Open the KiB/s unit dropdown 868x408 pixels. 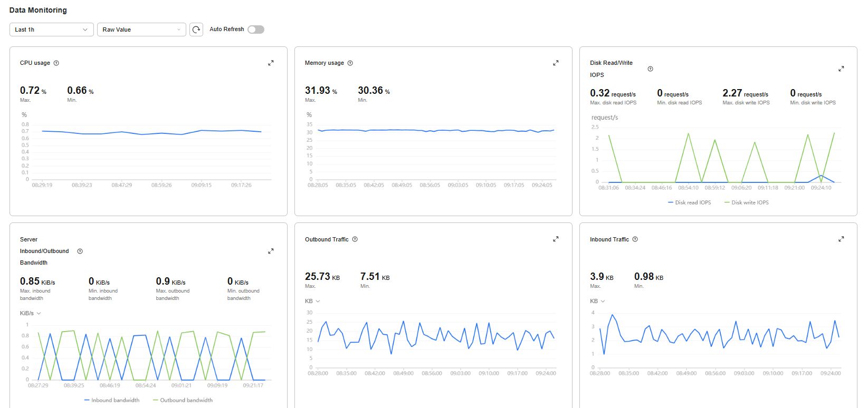pos(31,313)
